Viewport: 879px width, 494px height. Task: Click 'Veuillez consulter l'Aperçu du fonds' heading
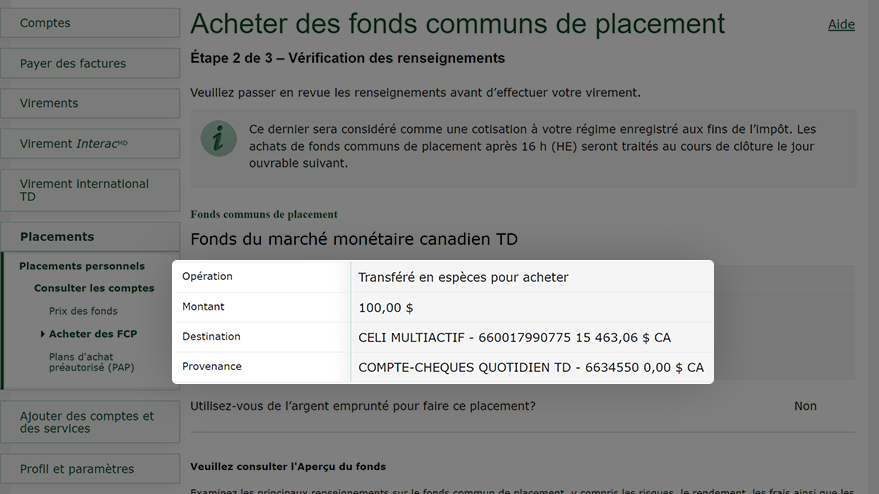click(288, 467)
